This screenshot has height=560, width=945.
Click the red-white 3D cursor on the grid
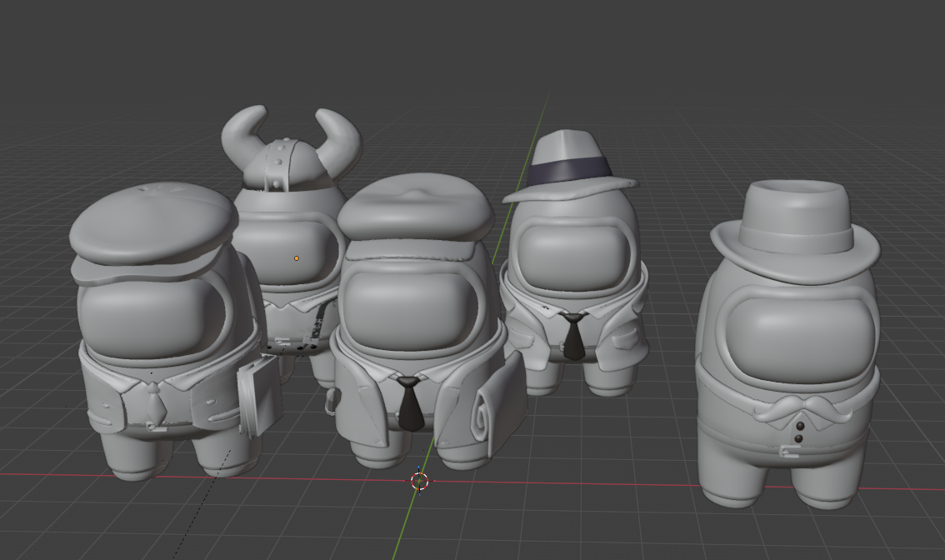click(x=419, y=481)
